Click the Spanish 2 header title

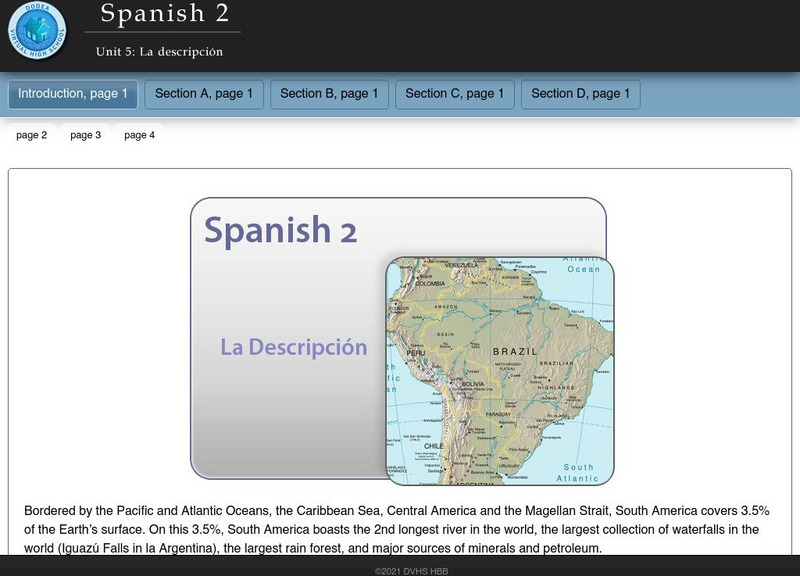point(164,14)
